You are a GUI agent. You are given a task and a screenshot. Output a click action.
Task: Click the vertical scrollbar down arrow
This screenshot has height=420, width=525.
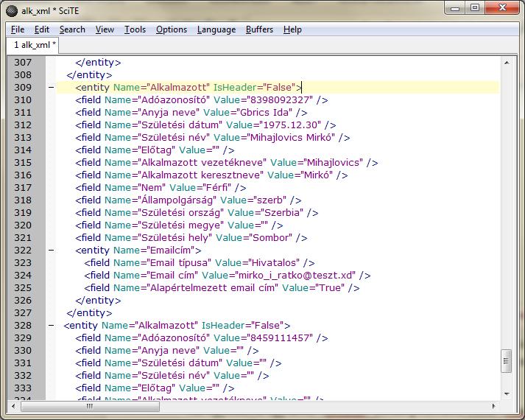507,394
